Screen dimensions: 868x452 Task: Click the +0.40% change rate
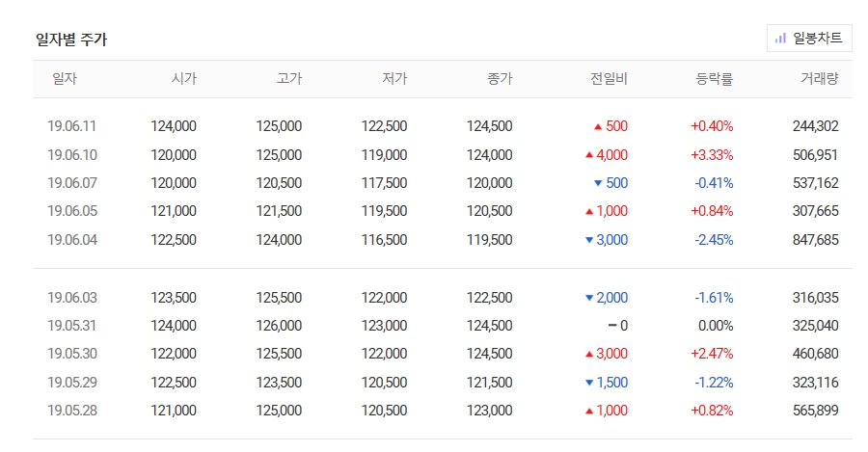coord(712,126)
